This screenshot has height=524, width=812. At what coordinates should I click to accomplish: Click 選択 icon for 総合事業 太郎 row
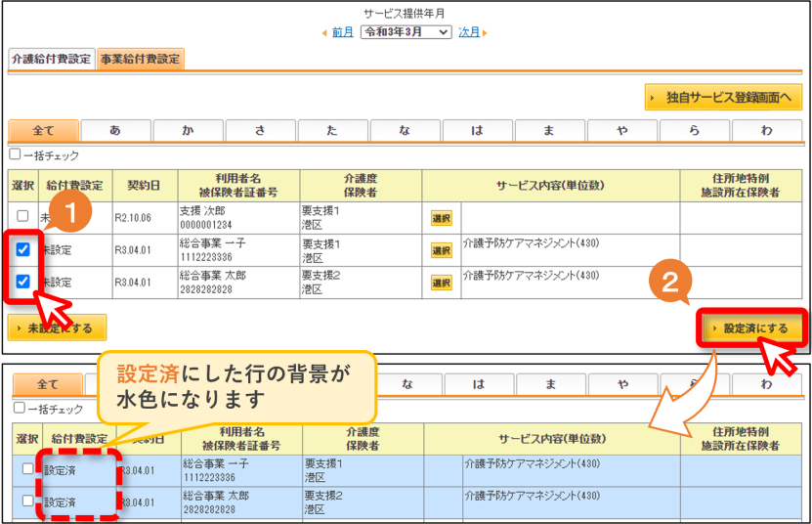click(x=442, y=283)
